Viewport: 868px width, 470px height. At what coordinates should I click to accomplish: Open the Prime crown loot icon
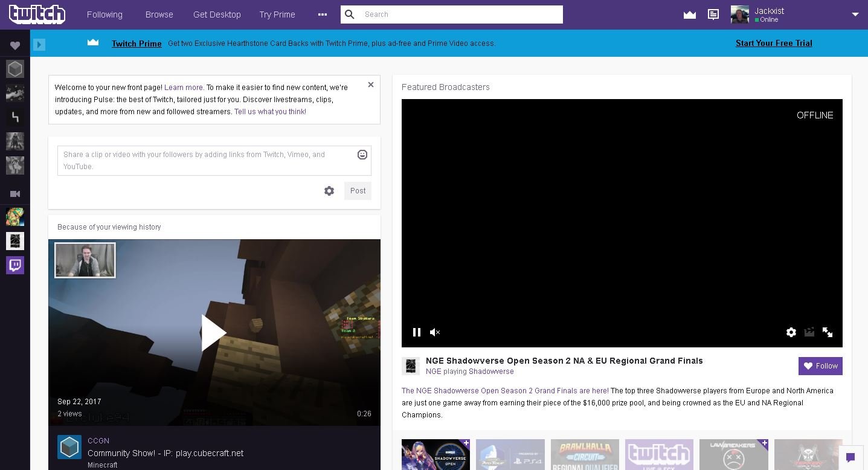click(690, 14)
